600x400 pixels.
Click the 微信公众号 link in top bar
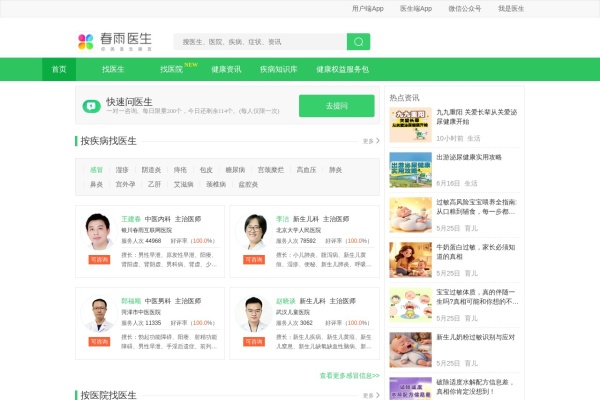click(x=465, y=8)
